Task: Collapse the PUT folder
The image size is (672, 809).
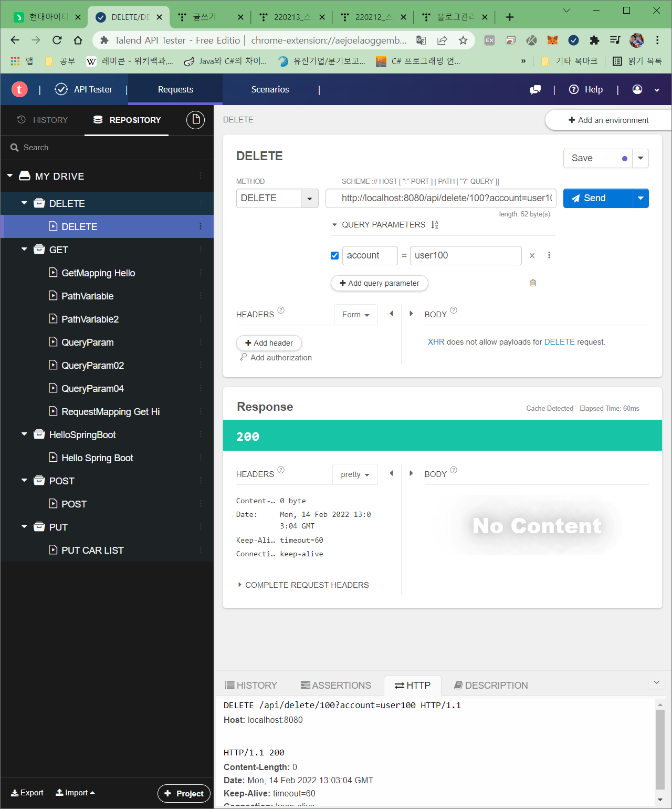Action: 24,526
